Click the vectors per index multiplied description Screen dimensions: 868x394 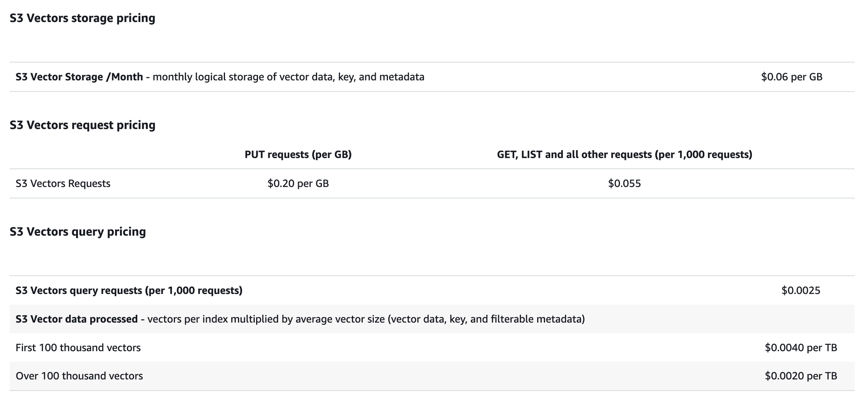(266, 319)
